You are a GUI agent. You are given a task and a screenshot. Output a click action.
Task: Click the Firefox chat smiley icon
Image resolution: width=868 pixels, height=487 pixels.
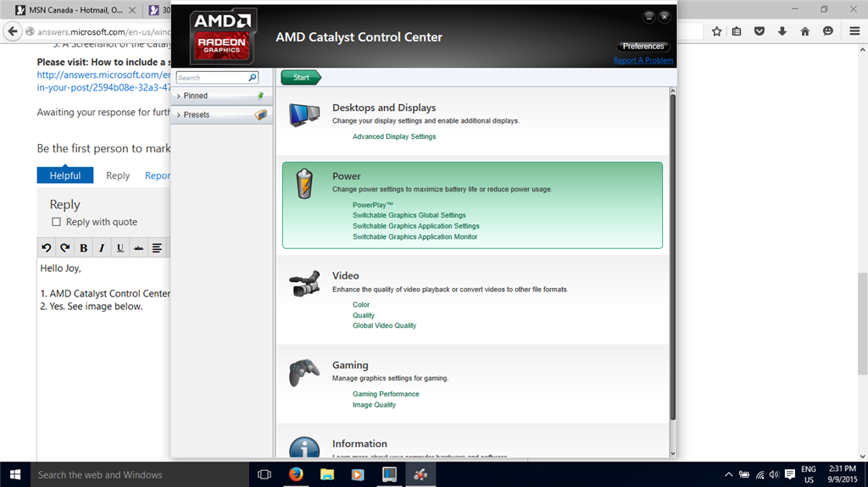[828, 31]
